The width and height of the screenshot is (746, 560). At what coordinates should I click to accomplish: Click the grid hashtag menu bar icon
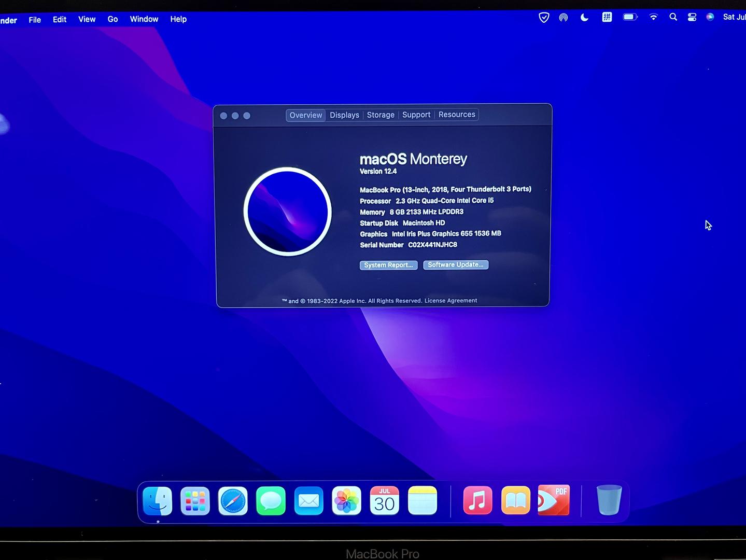[607, 17]
